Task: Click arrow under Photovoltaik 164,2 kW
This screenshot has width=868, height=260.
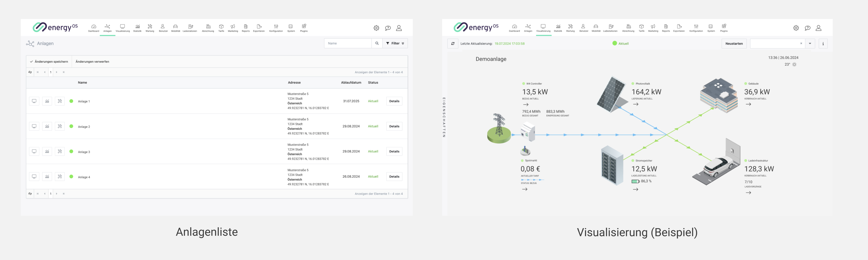Action: pos(635,104)
